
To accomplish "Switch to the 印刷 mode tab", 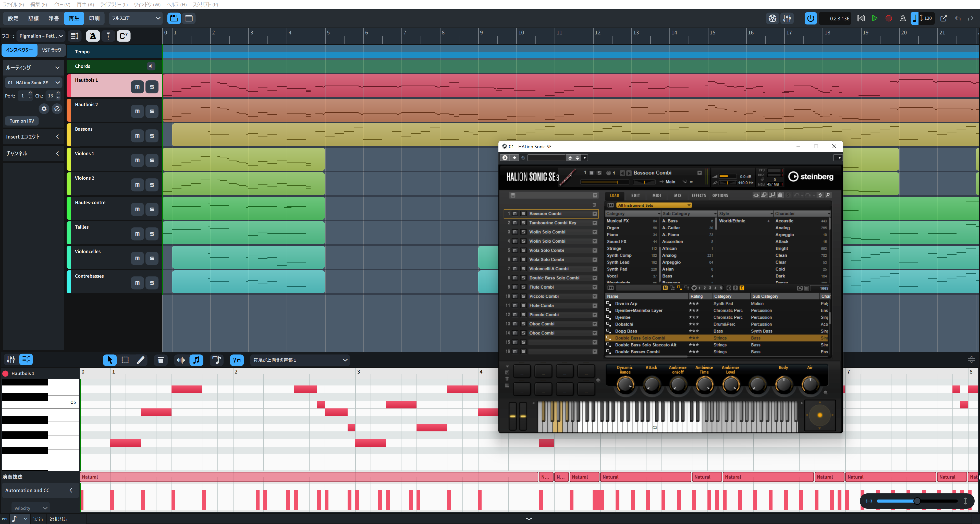I will pyautogui.click(x=94, y=18).
